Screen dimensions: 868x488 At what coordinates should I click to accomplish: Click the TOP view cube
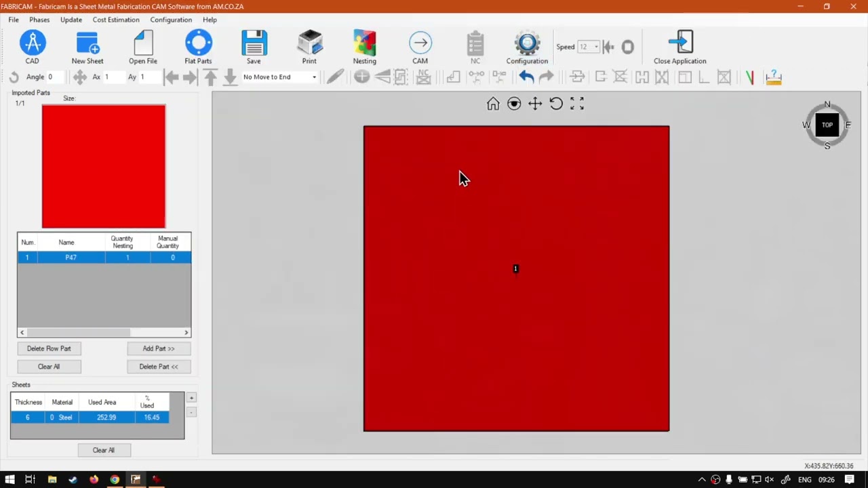coord(827,125)
